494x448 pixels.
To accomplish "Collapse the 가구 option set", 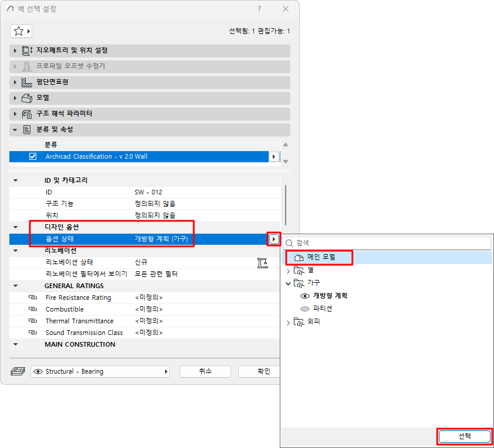I will click(288, 284).
